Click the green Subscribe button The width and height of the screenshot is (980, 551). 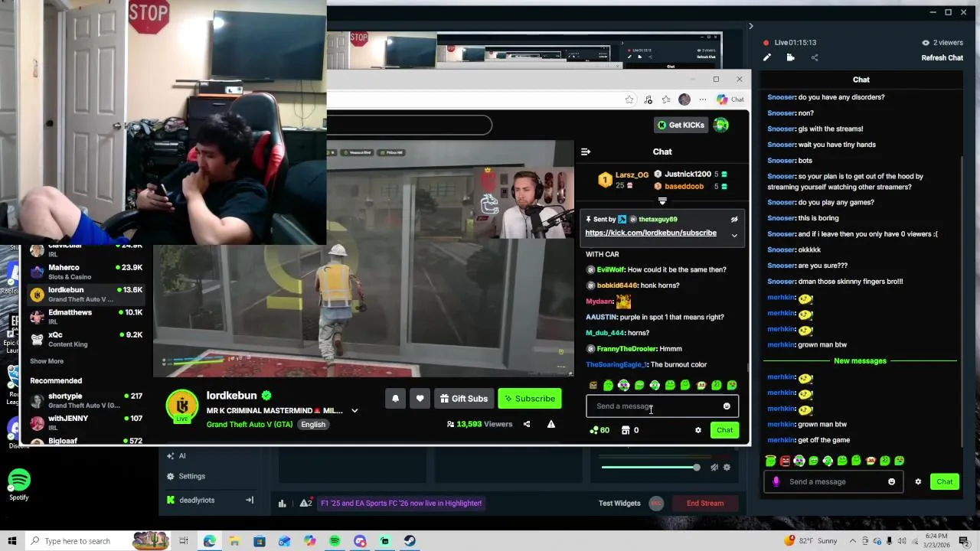(x=529, y=399)
